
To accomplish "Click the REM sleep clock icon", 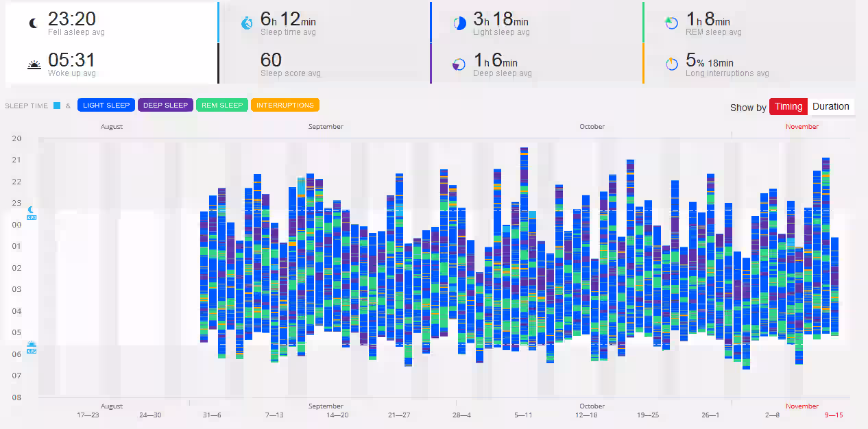I will (672, 23).
